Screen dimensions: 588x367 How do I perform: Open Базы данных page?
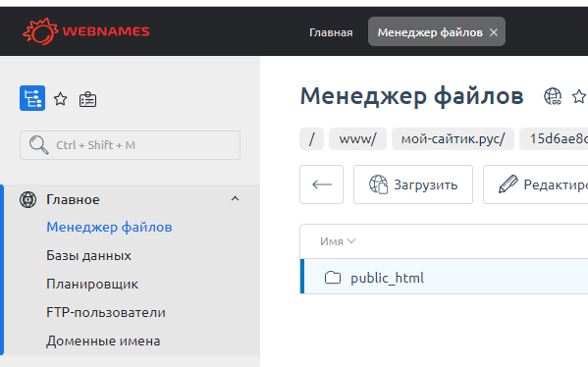pyautogui.click(x=89, y=255)
